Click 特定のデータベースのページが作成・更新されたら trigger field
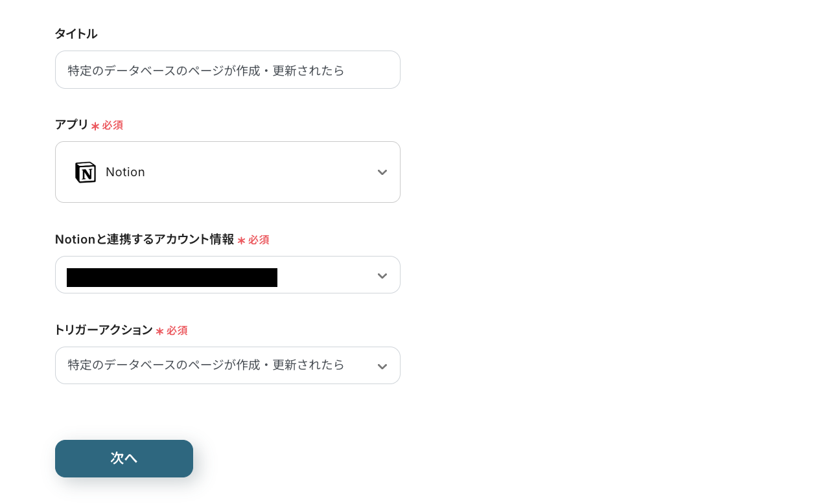 227,365
